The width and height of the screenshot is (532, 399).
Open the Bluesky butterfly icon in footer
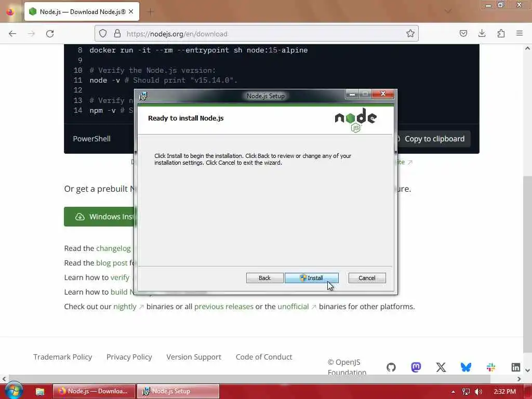tap(466, 367)
